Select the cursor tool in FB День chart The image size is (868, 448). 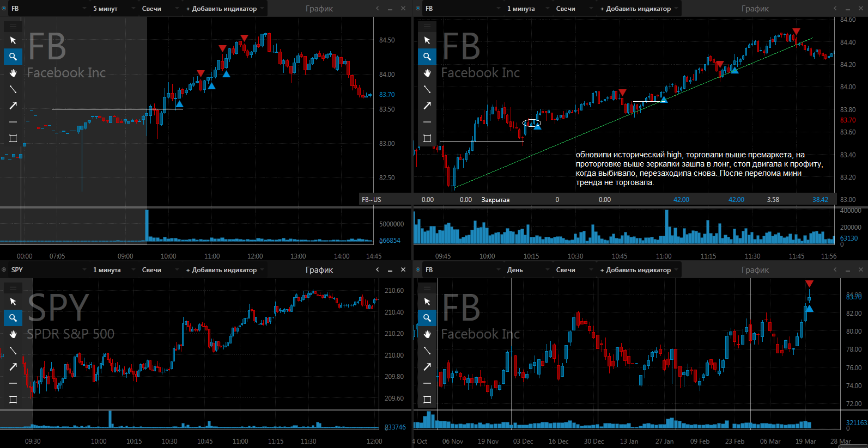pyautogui.click(x=427, y=302)
